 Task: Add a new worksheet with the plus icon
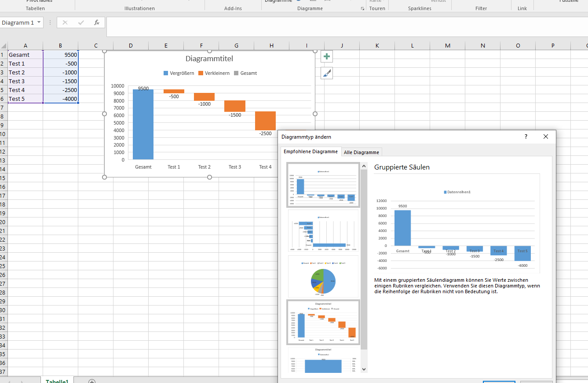[91, 380]
